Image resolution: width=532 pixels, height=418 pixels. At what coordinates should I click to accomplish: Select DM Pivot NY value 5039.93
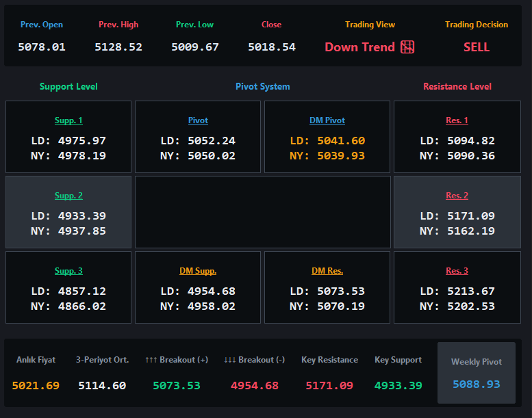pos(341,156)
